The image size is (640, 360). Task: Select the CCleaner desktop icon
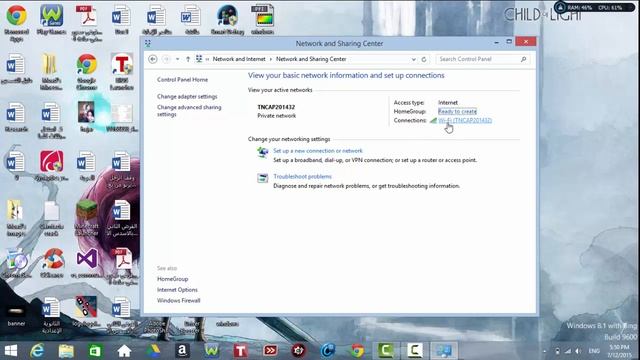tap(52, 263)
